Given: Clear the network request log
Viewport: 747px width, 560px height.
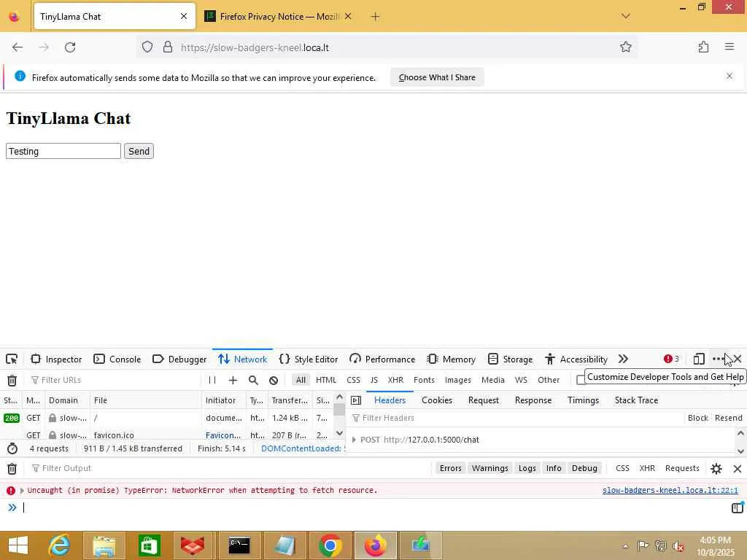Looking at the screenshot, I should tap(12, 380).
